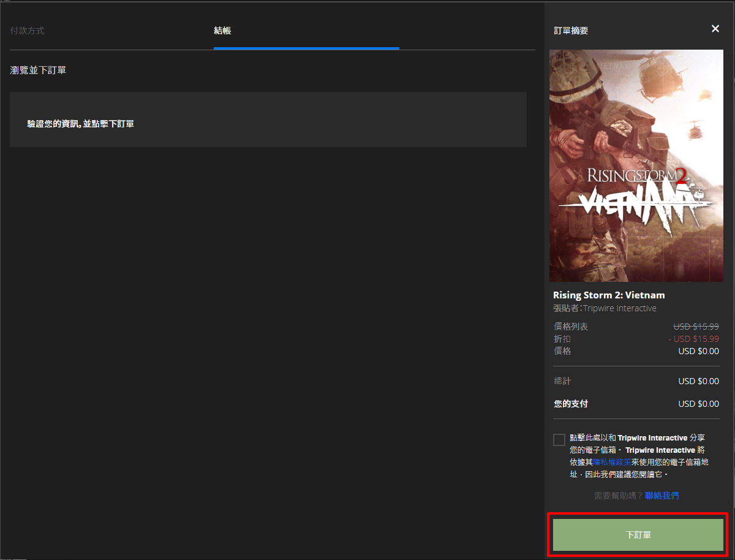Click the 訂單摘要 order summary heading

pos(571,30)
